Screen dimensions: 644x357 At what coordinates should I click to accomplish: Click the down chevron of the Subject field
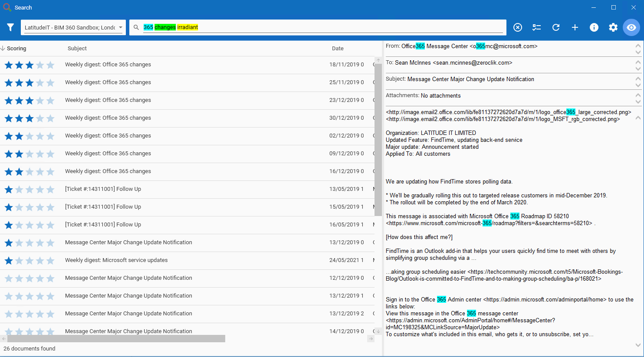click(x=638, y=85)
